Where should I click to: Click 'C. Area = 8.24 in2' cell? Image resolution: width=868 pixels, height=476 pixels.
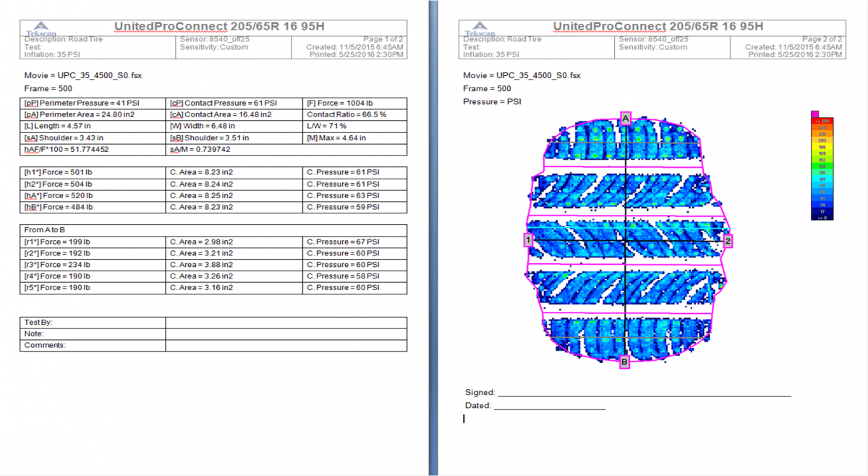click(x=234, y=184)
